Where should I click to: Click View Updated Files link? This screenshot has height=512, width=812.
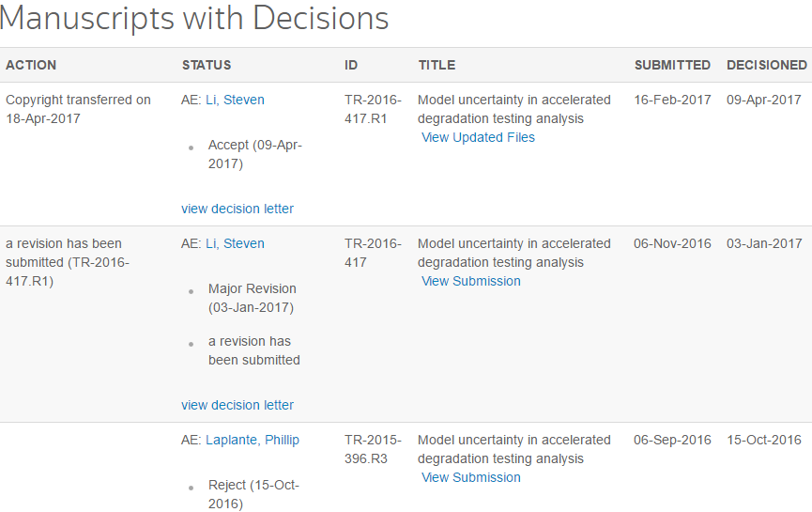478,137
